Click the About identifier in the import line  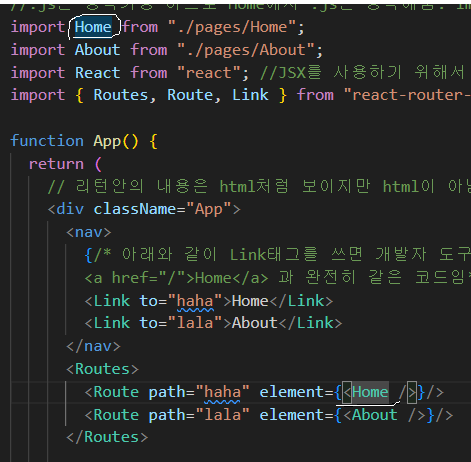(97, 50)
